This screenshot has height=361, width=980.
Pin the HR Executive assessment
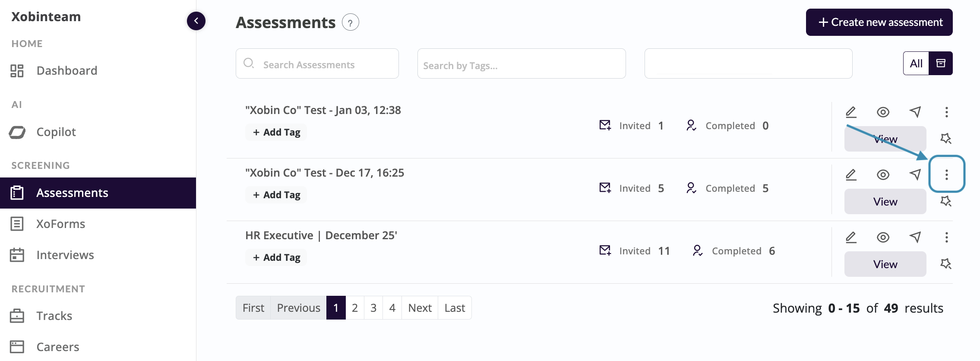click(945, 264)
